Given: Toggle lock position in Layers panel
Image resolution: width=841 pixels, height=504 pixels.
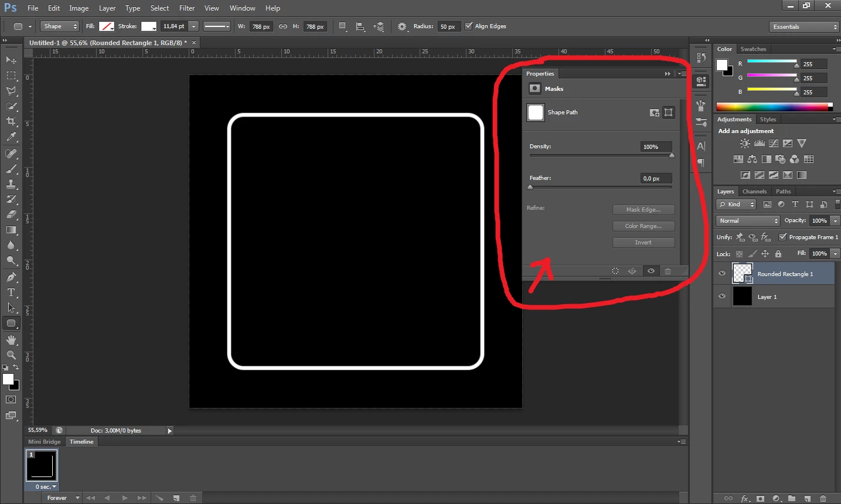Looking at the screenshot, I should click(765, 254).
